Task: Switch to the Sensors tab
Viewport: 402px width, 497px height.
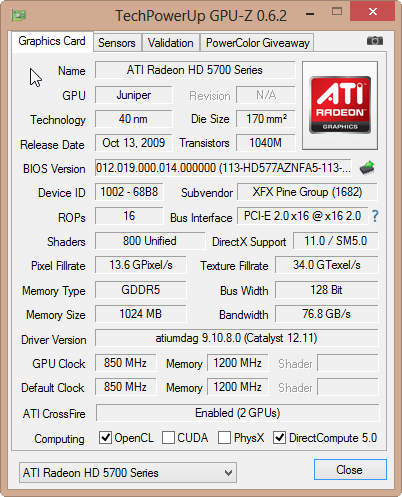Action: (x=117, y=43)
